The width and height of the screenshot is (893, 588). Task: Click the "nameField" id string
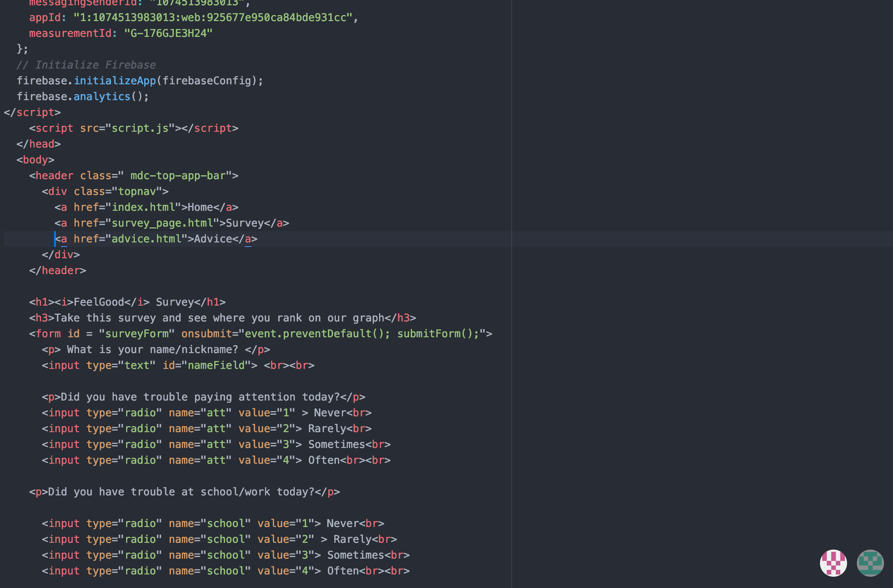pos(216,365)
